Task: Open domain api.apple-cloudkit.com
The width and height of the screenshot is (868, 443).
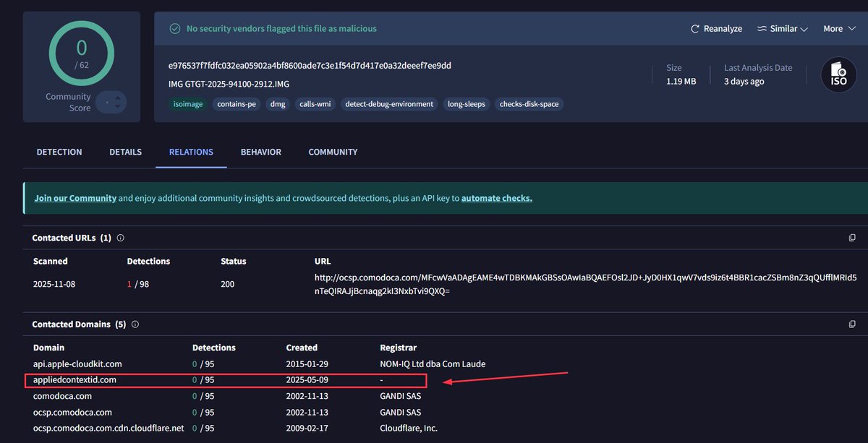Action: point(77,364)
